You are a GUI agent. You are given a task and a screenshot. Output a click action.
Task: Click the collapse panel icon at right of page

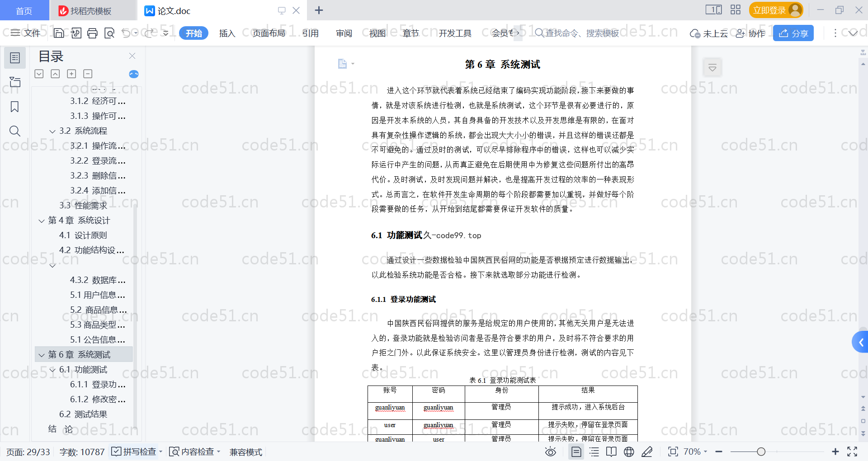click(712, 68)
